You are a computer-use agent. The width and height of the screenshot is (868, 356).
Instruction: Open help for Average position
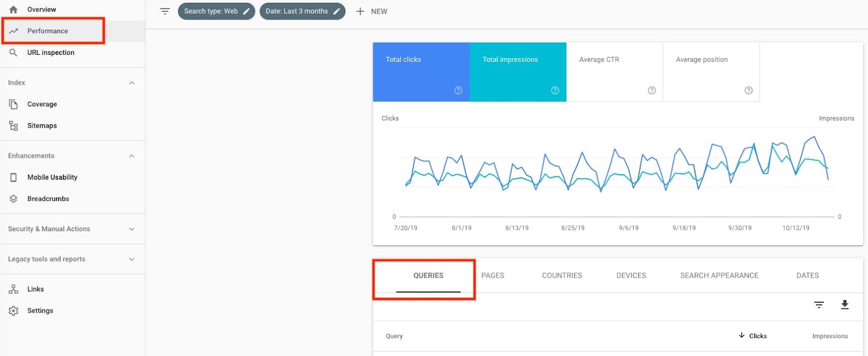749,91
